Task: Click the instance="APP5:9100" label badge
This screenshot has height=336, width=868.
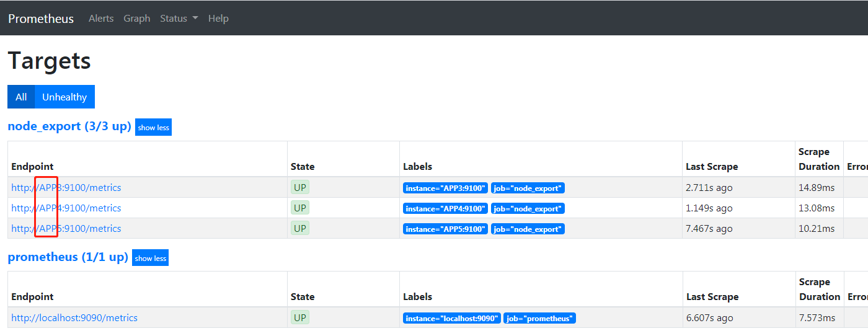Action: (x=445, y=229)
